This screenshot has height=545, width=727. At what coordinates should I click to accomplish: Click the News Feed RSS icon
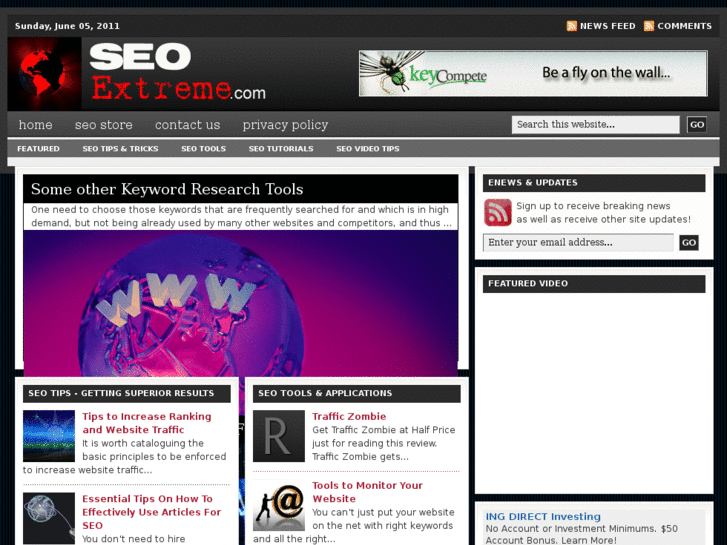pos(572,26)
